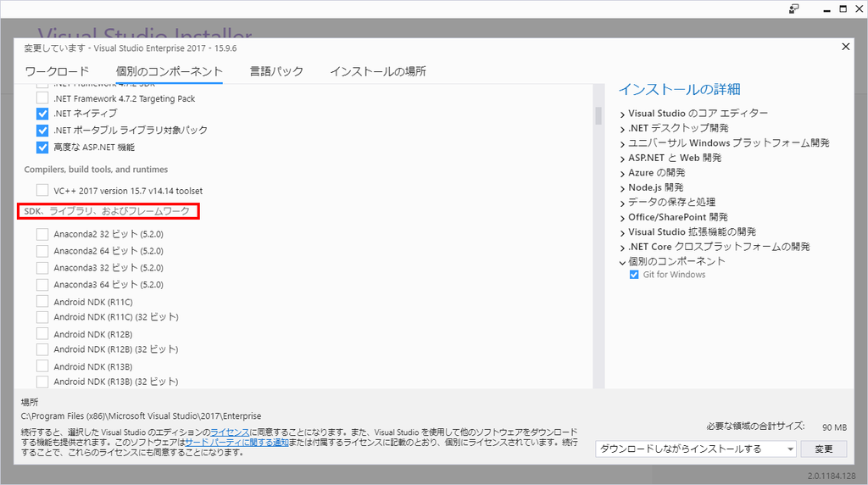Expand ユニバーサル Windows プラットフォーム開発

coord(623,144)
